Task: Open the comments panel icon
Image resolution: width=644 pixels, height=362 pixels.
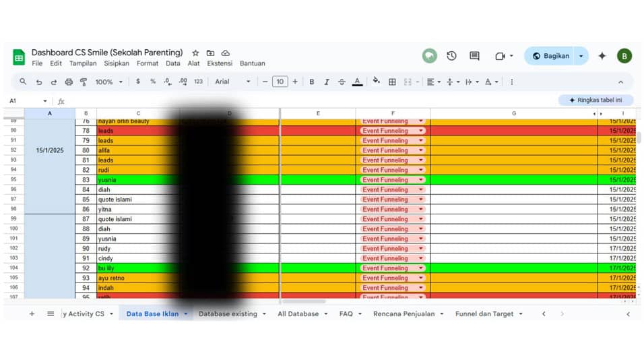Action: (x=474, y=56)
